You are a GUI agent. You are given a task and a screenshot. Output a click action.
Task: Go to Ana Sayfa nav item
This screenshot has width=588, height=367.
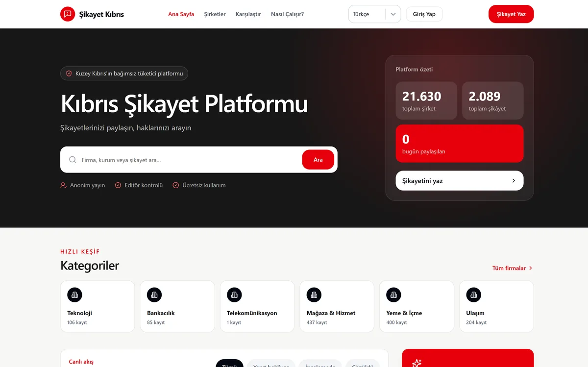(x=181, y=14)
